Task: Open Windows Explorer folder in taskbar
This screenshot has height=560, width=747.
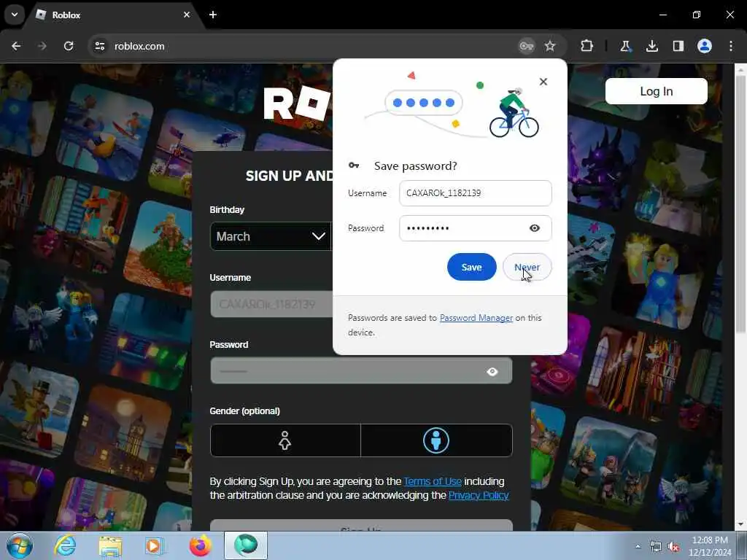Action: (x=111, y=545)
